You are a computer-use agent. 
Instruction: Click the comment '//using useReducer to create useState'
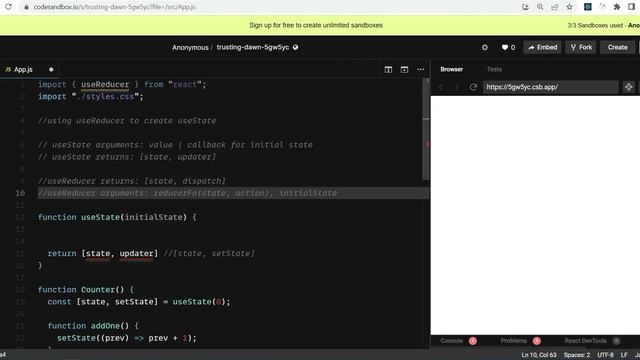pos(127,121)
